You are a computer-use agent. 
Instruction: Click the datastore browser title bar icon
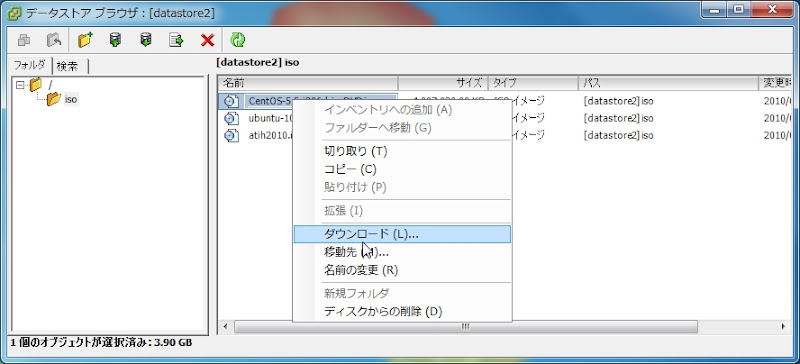tap(14, 12)
